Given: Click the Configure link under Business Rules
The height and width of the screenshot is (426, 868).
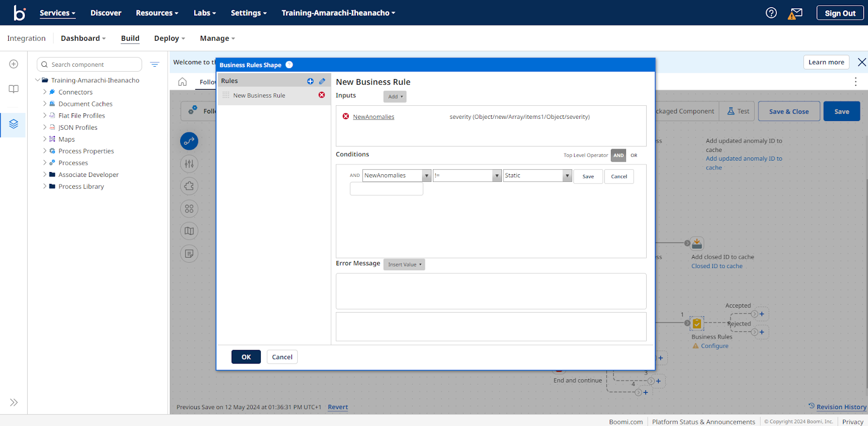Looking at the screenshot, I should [x=714, y=346].
